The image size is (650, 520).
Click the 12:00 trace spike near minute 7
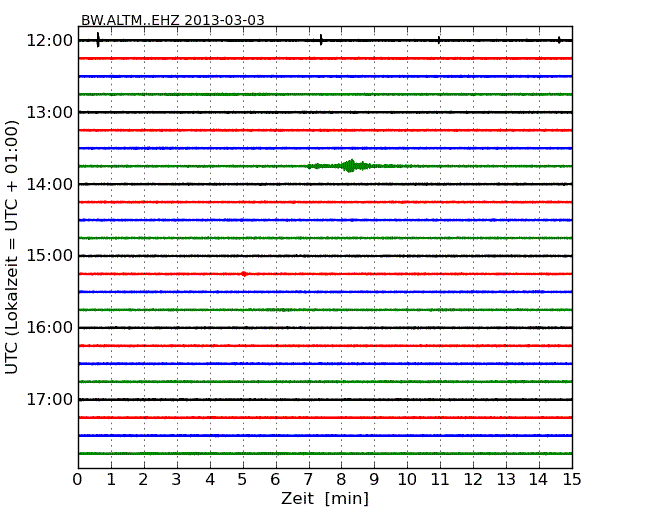pos(321,40)
